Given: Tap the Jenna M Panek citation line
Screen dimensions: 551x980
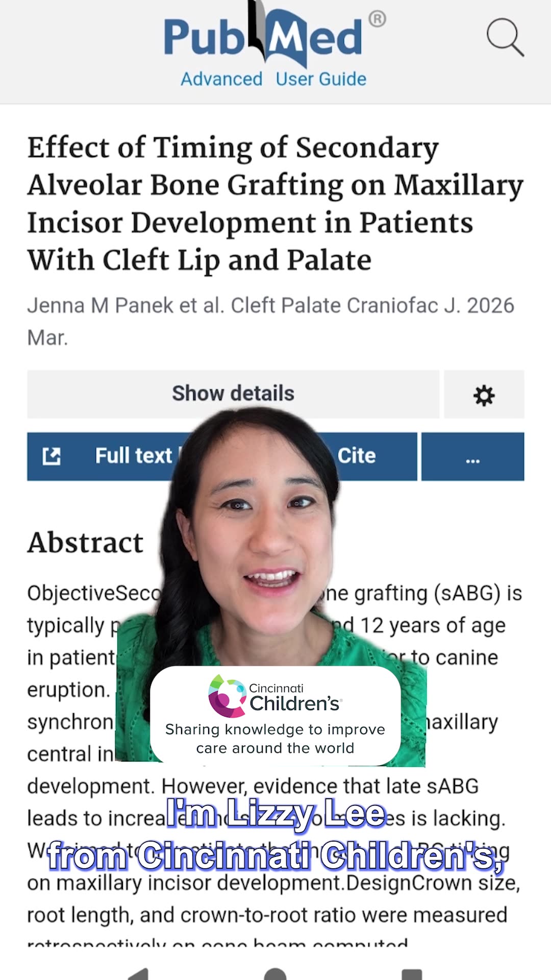Looking at the screenshot, I should click(x=271, y=321).
